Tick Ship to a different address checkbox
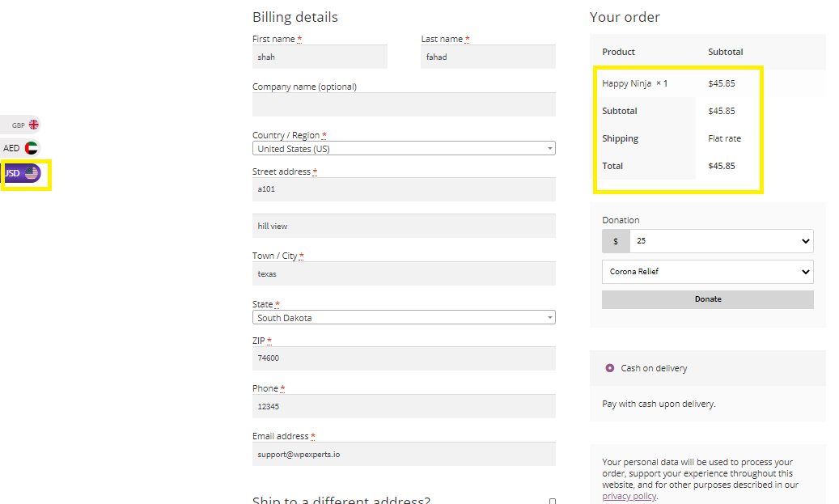 tap(553, 502)
